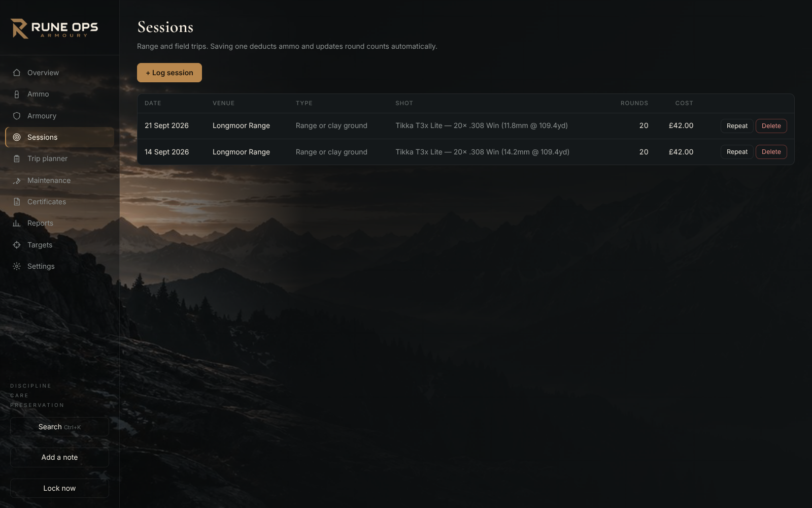Viewport: 812px width, 508px height.
Task: Click the Log session button
Action: coord(170,73)
